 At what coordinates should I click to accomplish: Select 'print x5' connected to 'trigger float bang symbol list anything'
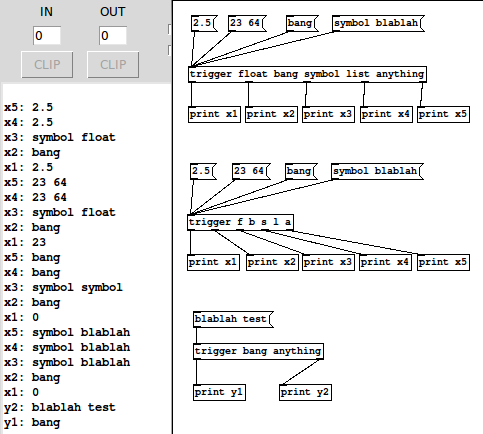tap(443, 114)
